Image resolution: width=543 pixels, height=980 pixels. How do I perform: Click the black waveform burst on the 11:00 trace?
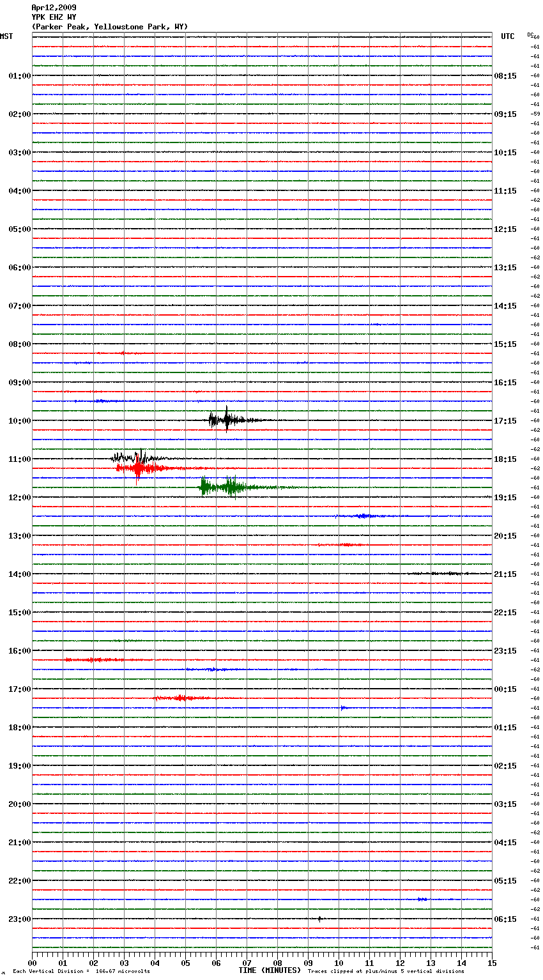pos(137,458)
